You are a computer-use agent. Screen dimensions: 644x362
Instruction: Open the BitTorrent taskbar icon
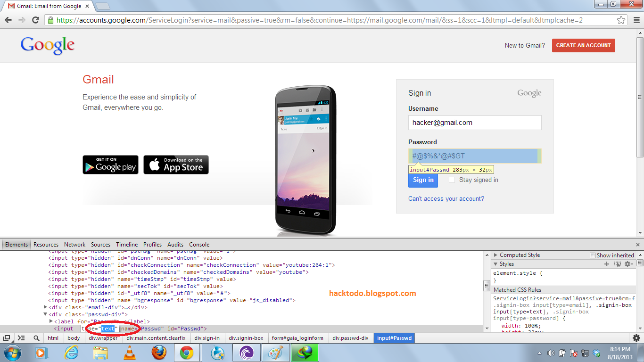click(247, 353)
